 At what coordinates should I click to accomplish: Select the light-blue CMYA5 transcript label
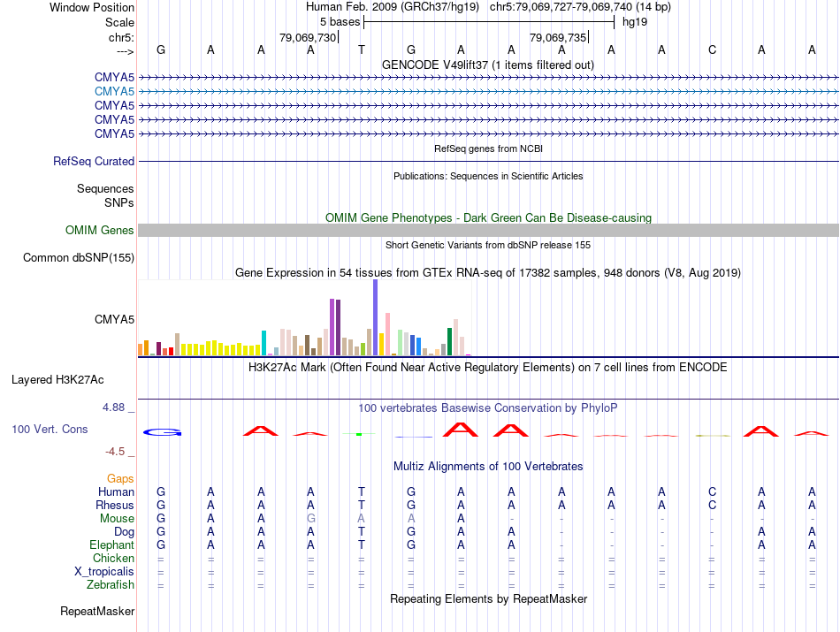114,92
